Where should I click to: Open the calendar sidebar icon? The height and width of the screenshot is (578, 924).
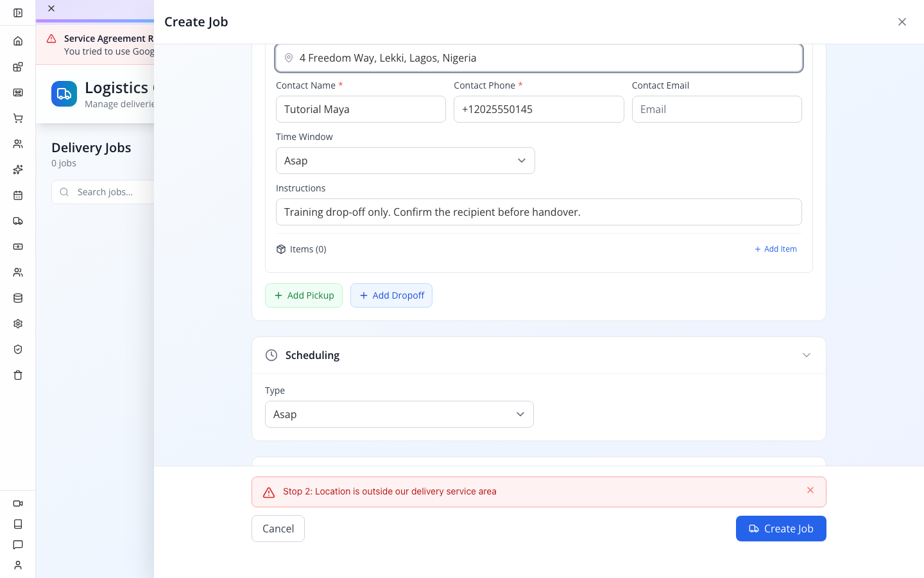point(18,195)
